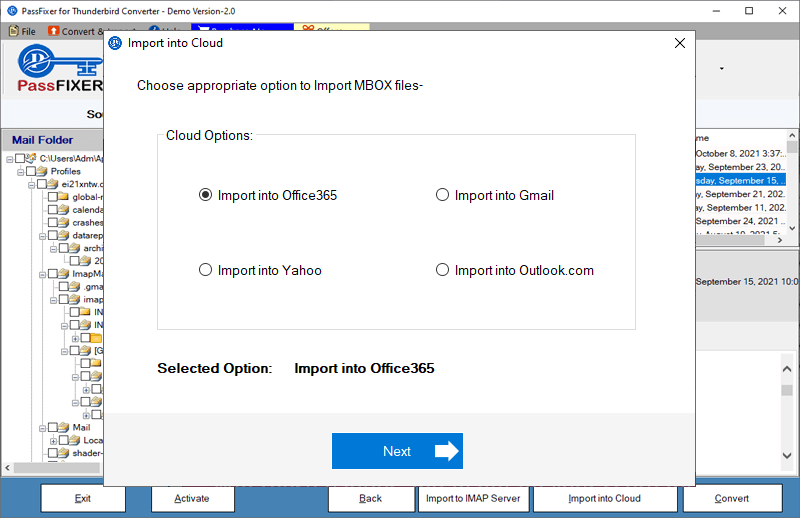Collapse the ImapMa folder node
This screenshot has width=800, height=518.
(x=42, y=275)
